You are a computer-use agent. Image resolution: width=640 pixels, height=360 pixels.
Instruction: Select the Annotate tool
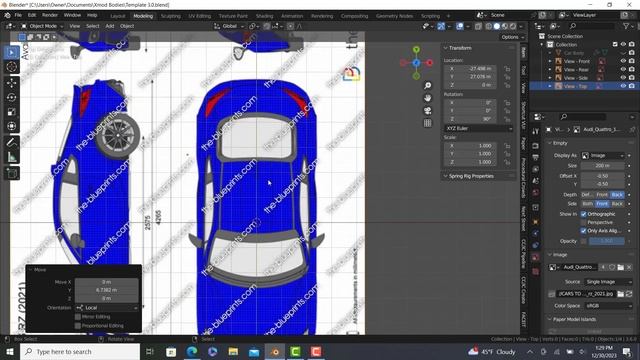(11, 142)
